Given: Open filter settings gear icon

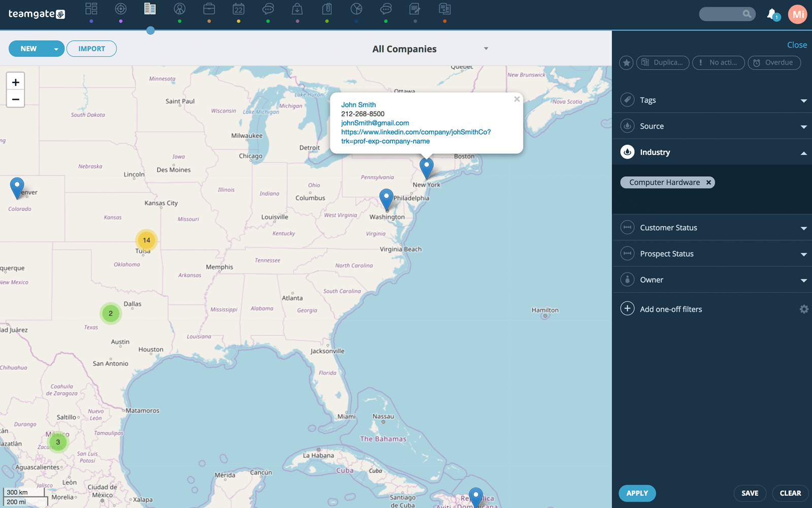Looking at the screenshot, I should coord(804,309).
